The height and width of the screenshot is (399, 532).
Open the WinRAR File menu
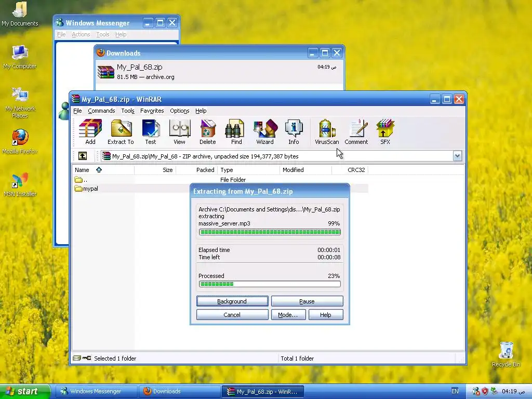click(77, 111)
